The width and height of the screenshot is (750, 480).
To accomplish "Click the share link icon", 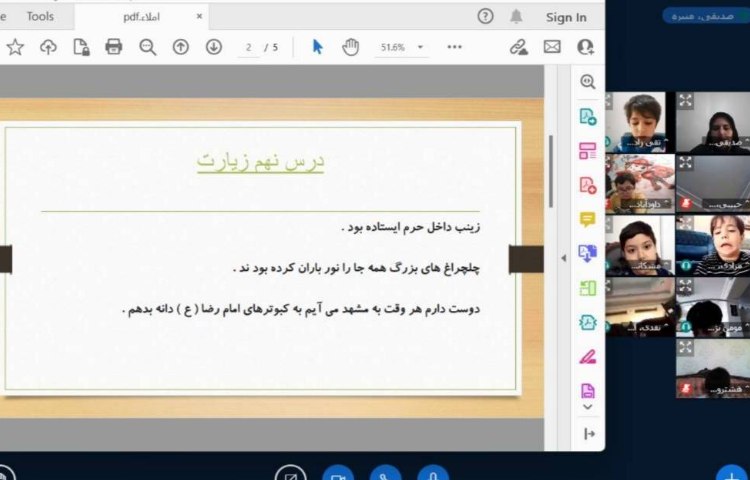I will click(518, 47).
